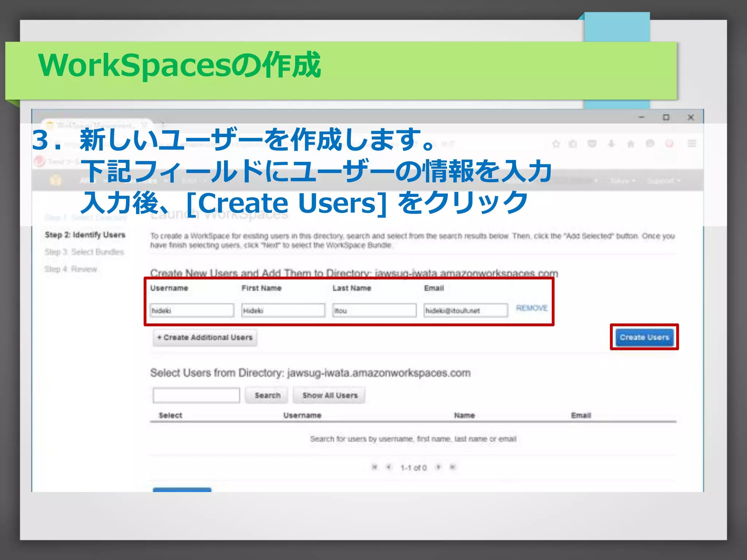Click the Username input field containing hideki
Screen dimensions: 747x560
(192, 311)
